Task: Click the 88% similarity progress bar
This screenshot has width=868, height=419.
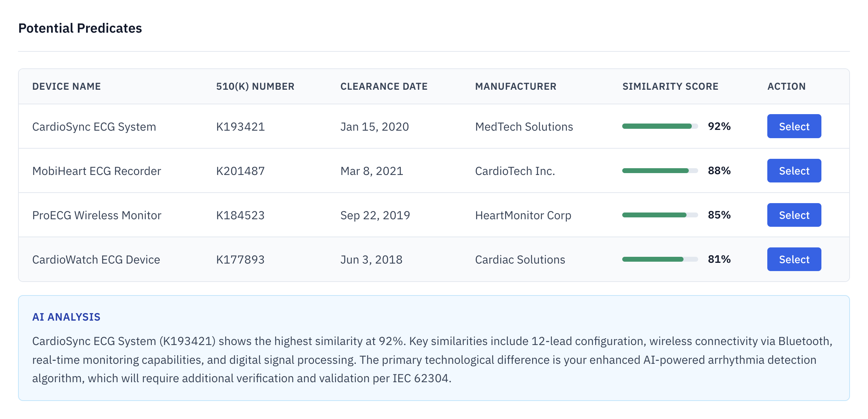Action: 660,170
